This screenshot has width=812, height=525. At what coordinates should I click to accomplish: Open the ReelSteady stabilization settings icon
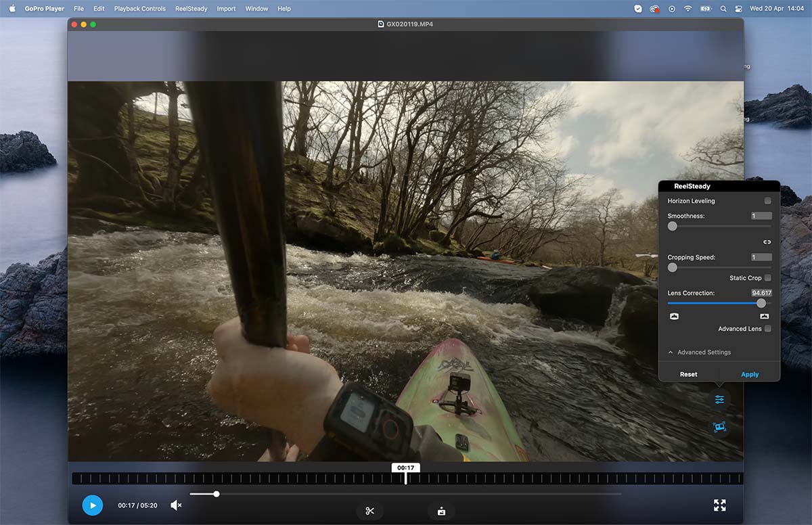tap(719, 399)
